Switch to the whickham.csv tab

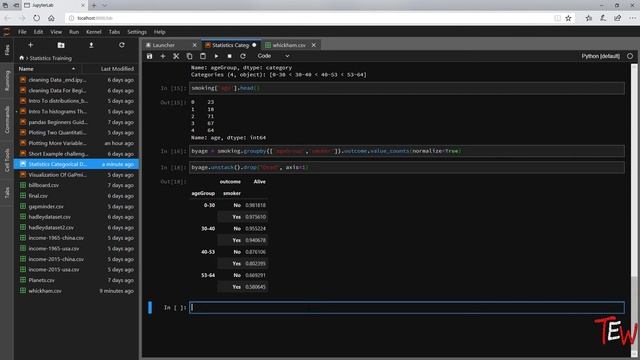289,45
